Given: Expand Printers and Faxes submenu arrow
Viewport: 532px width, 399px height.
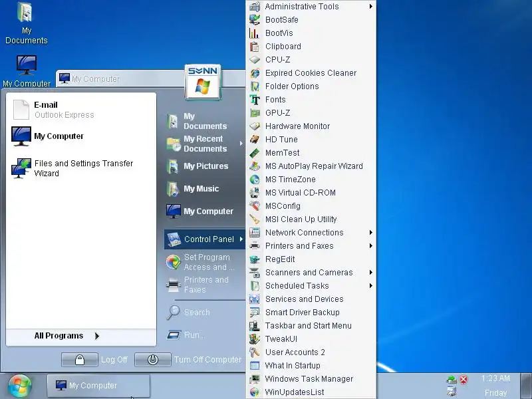Looking at the screenshot, I should (371, 245).
